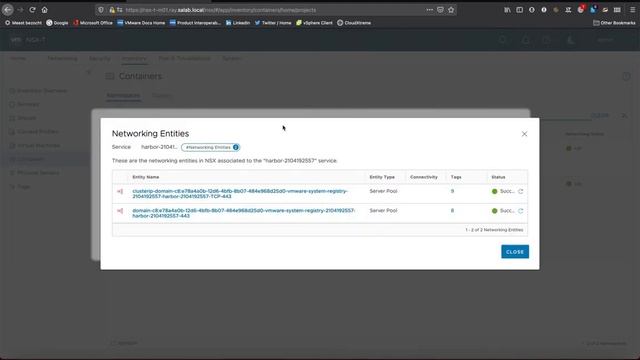640x360 pixels.
Task: Refresh status of the domain-c8 harbor-443 row
Action: [520, 211]
